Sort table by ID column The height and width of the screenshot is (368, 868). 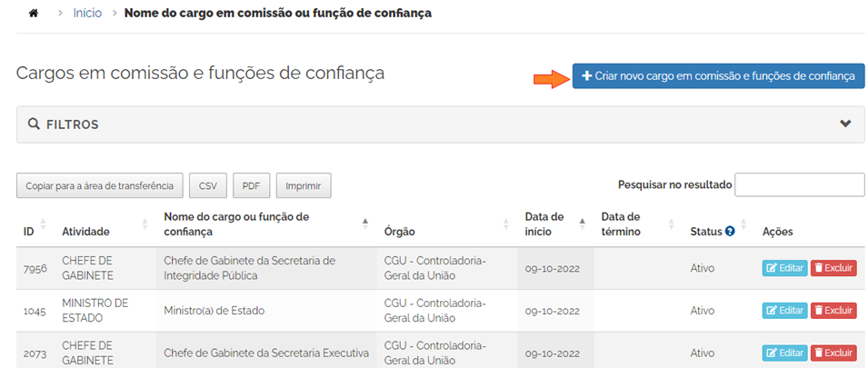coord(28,232)
